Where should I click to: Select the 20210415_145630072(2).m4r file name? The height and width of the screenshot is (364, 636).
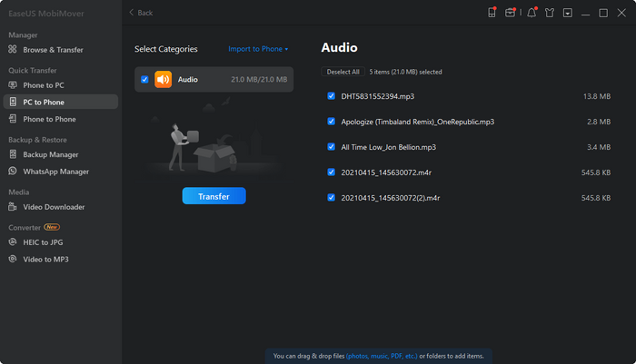click(391, 198)
